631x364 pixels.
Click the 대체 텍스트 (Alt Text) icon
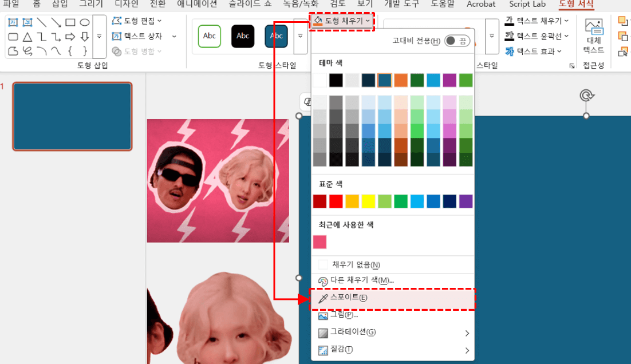(x=593, y=35)
